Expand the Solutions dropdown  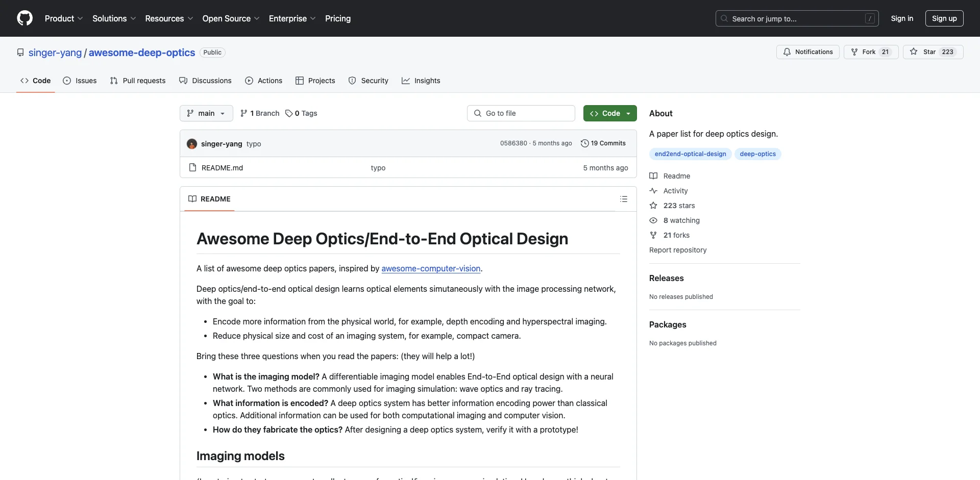pos(114,18)
